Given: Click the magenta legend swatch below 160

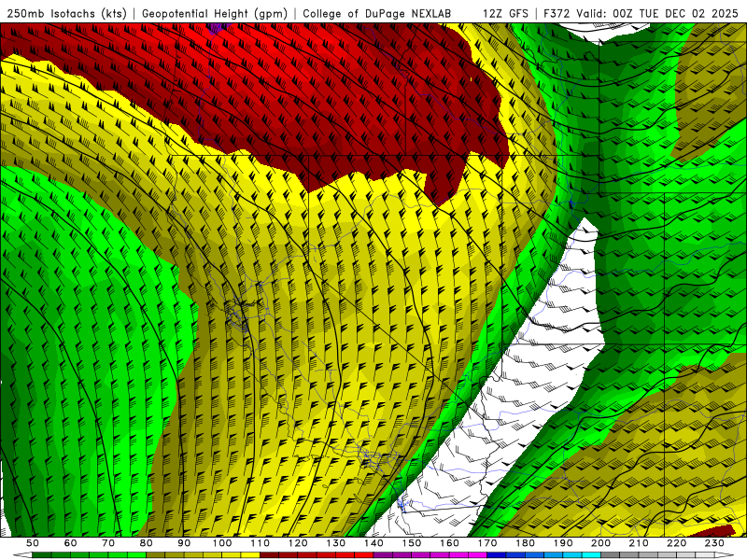Looking at the screenshot, I should (458, 555).
